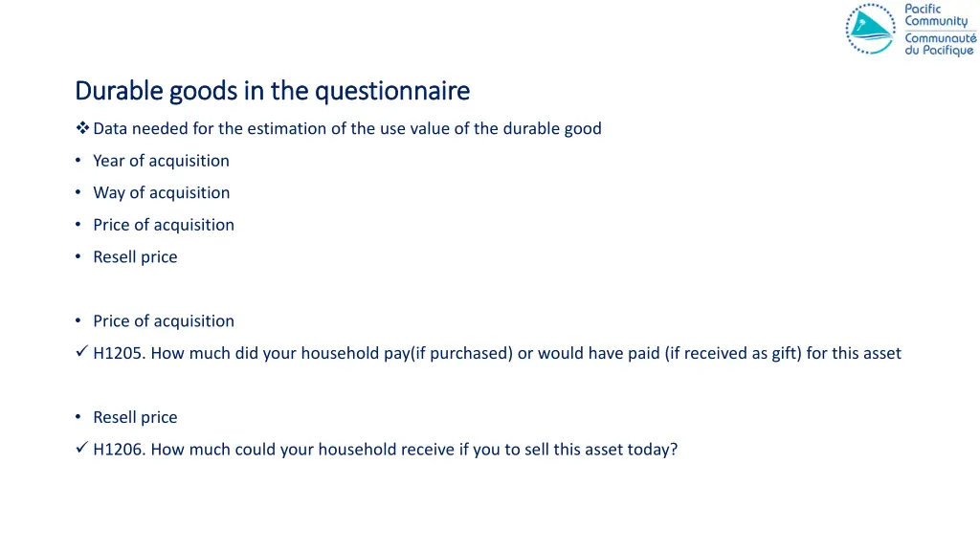Click the Data needed for estimation line
This screenshot has height=551, width=980.
pos(346,129)
